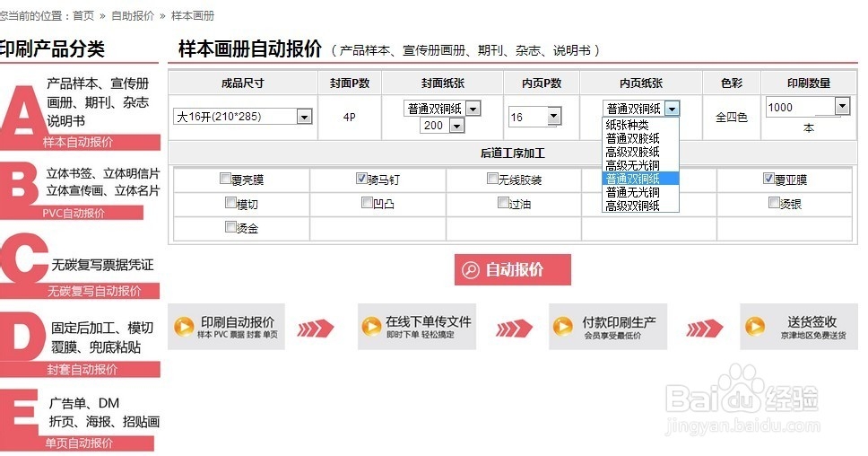Choose 普通双胶纸 from the paper list

point(640,138)
